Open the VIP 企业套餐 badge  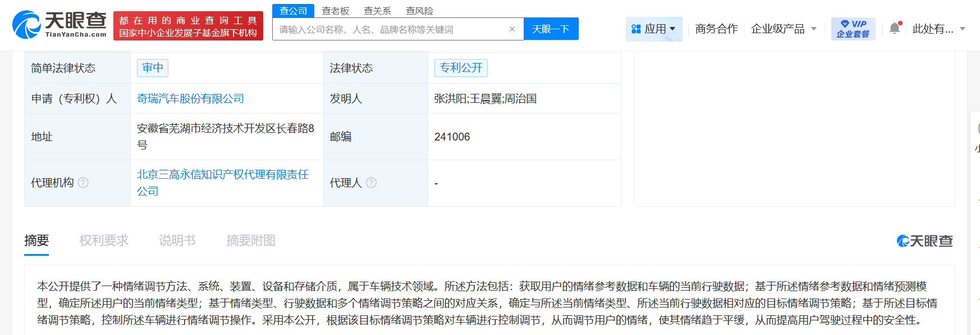click(853, 29)
